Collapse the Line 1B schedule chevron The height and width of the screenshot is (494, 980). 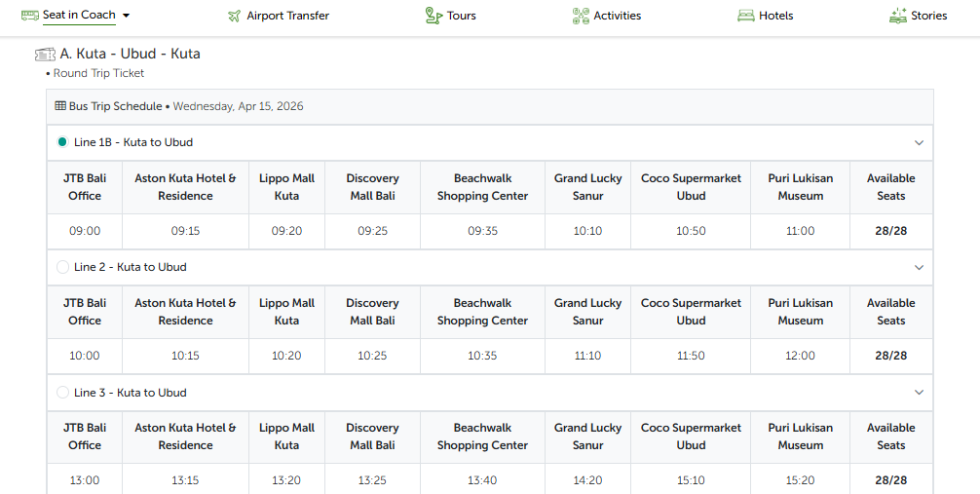919,143
